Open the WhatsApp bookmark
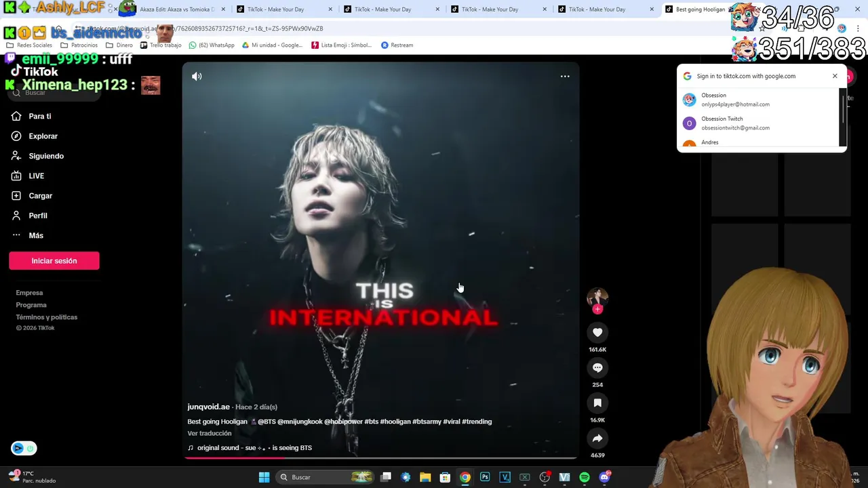This screenshot has width=868, height=488. tap(212, 45)
